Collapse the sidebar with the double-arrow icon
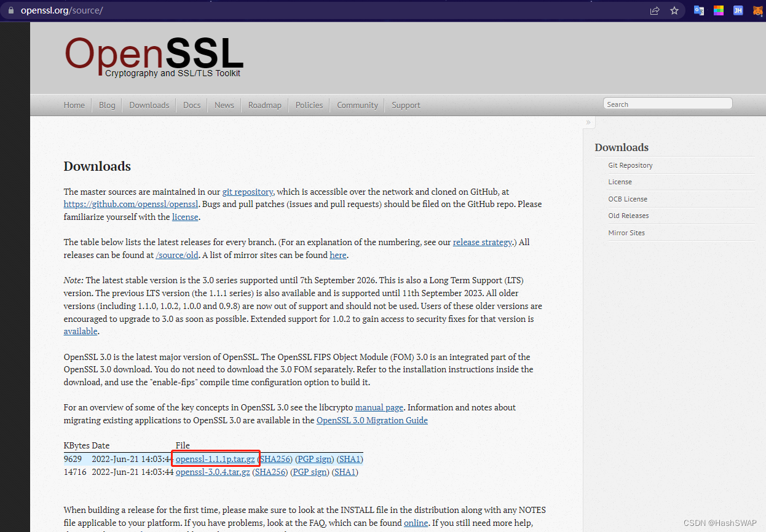 pos(588,122)
